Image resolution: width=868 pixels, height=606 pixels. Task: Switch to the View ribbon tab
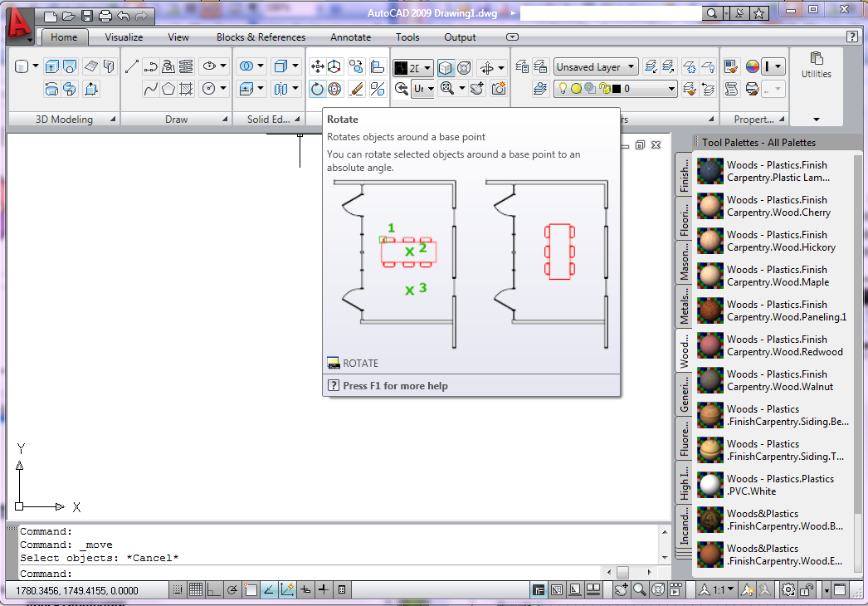tap(178, 37)
